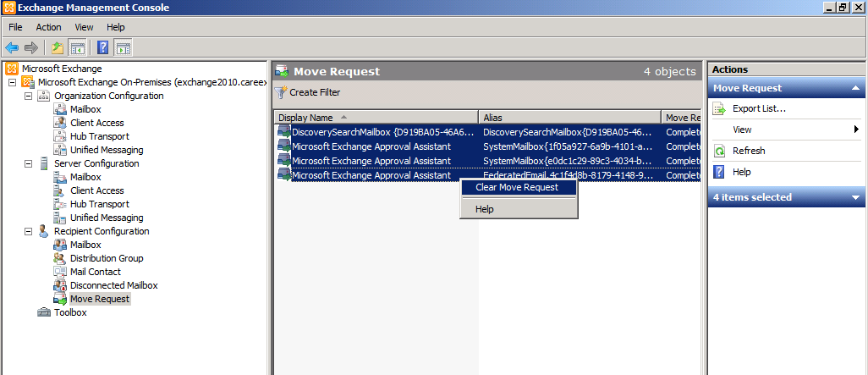The height and width of the screenshot is (375, 868).
Task: Click the Mail Contact icon
Action: 60,272
